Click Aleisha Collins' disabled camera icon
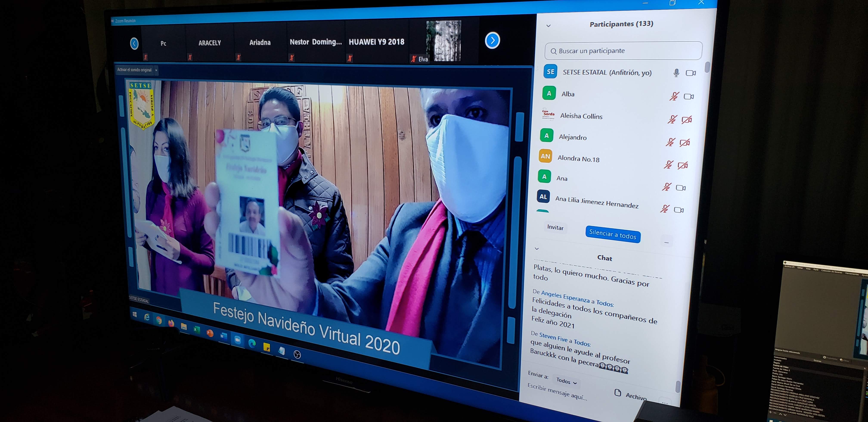 click(686, 120)
